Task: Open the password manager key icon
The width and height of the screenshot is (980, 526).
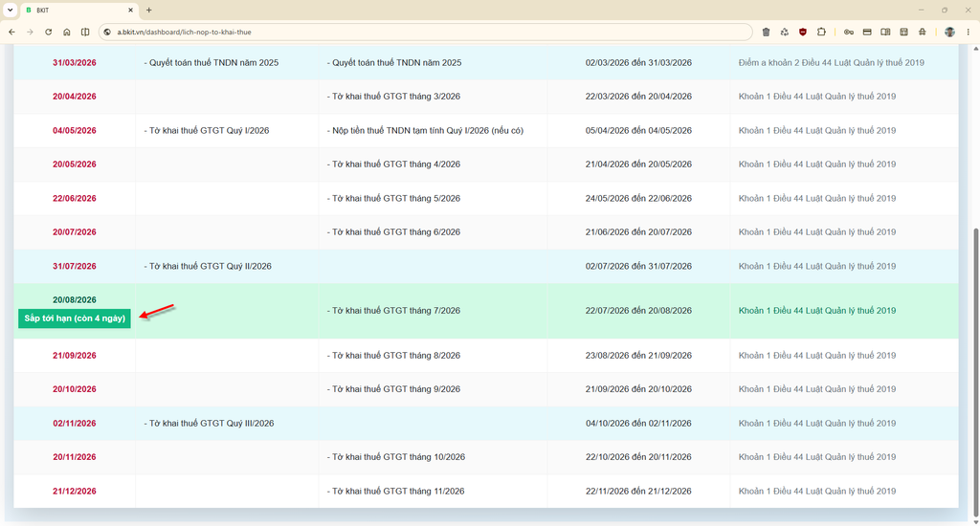Action: tap(849, 32)
